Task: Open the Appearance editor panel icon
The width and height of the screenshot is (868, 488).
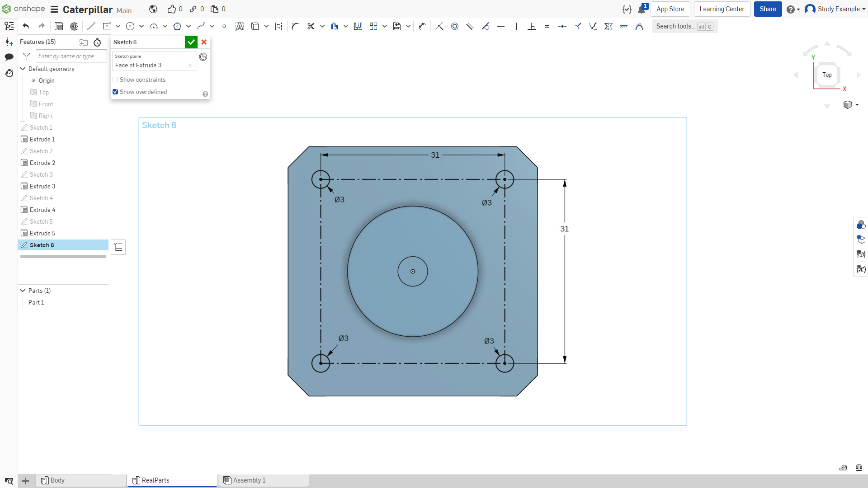Action: tap(861, 225)
